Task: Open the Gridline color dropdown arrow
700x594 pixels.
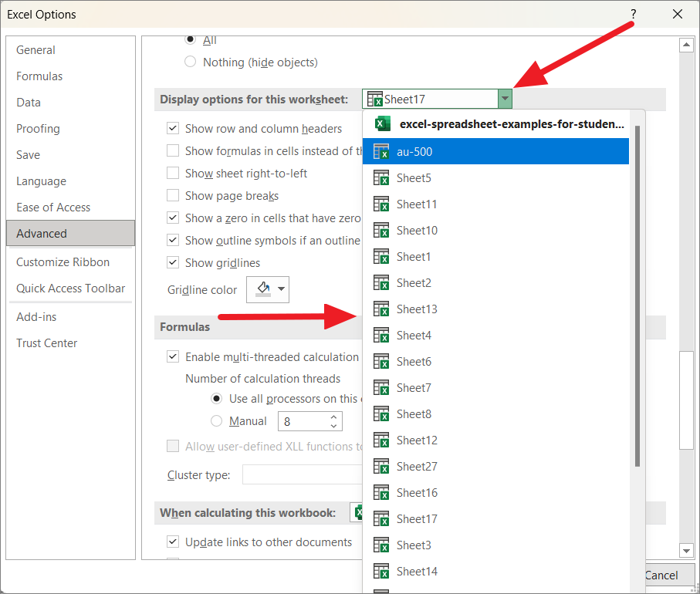Action: [281, 289]
